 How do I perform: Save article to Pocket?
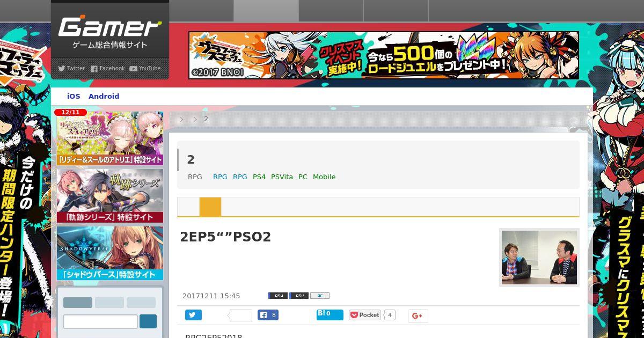point(365,315)
